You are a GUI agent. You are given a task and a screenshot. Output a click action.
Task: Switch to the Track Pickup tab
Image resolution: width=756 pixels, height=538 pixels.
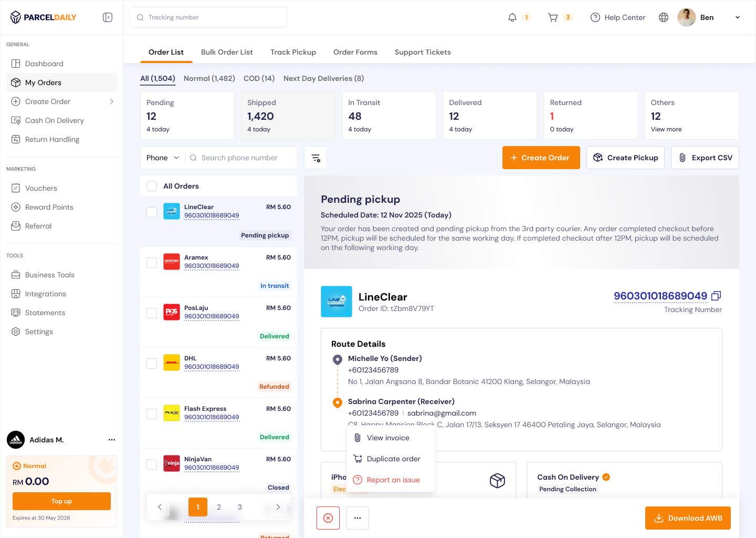coord(293,52)
